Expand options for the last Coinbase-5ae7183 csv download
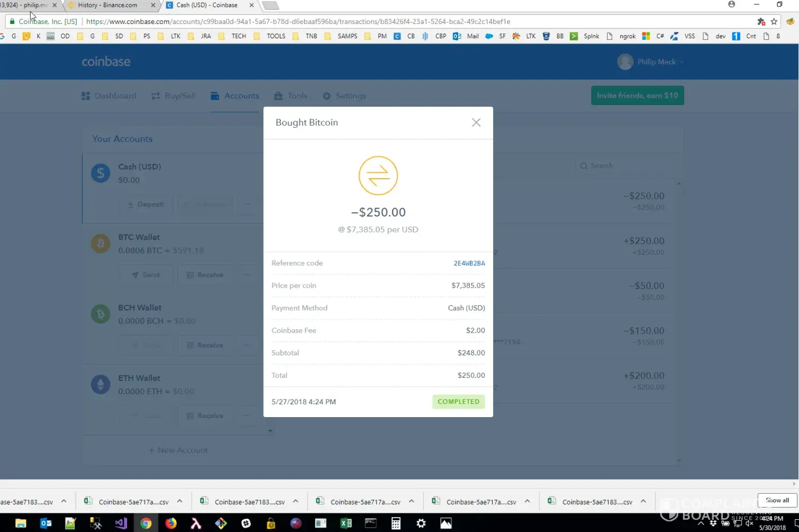This screenshot has height=532, width=799. tap(643, 501)
